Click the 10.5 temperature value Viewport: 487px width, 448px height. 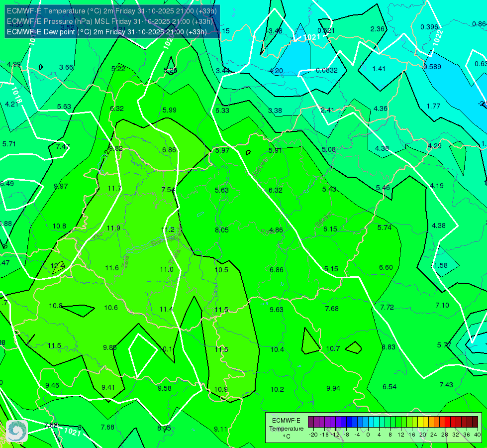(221, 270)
